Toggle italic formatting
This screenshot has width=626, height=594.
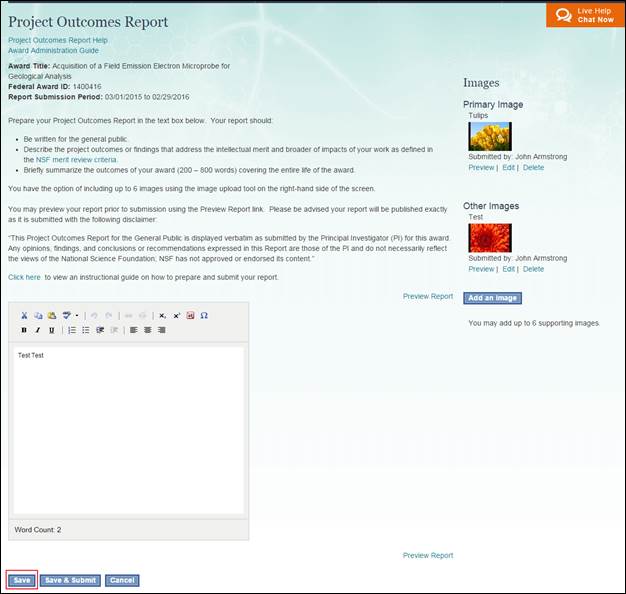[x=38, y=330]
